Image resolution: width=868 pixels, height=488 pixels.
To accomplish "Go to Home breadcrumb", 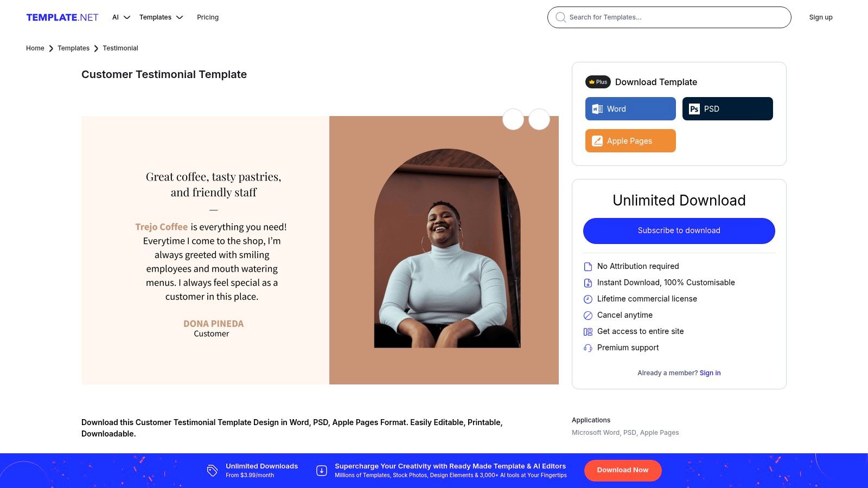I will click(x=35, y=48).
